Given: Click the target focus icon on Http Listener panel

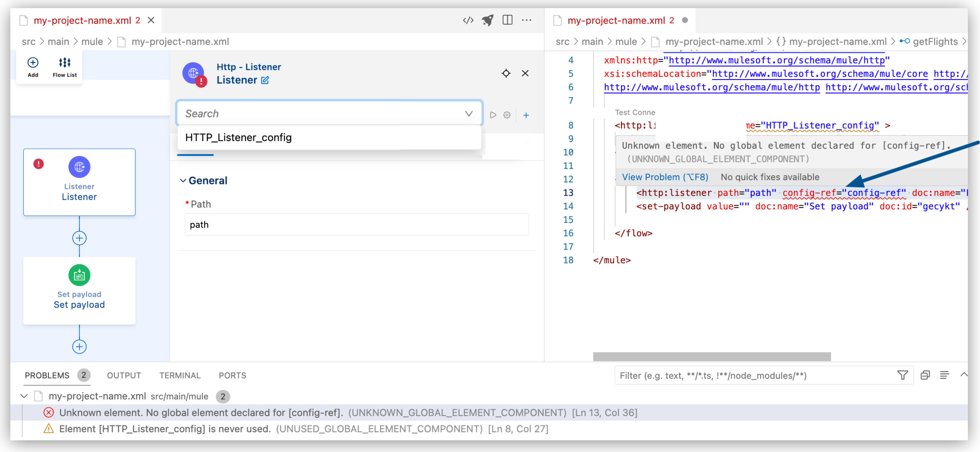Looking at the screenshot, I should pyautogui.click(x=506, y=73).
